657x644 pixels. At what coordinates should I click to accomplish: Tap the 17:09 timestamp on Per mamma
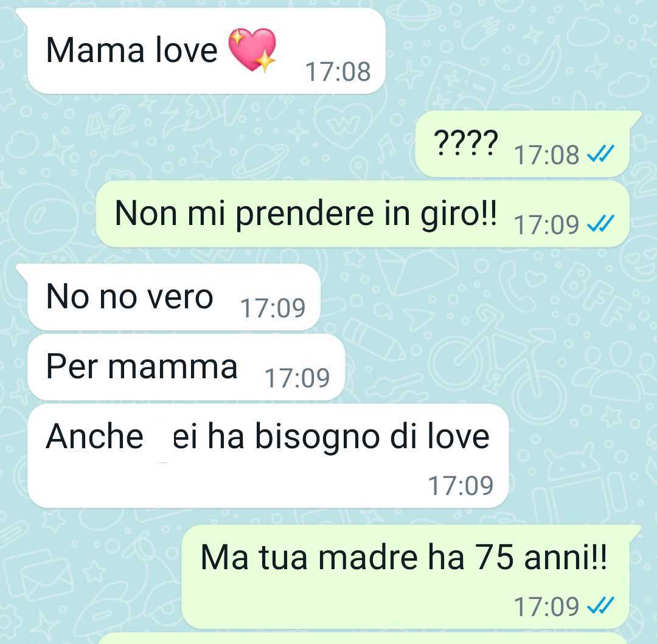(297, 378)
